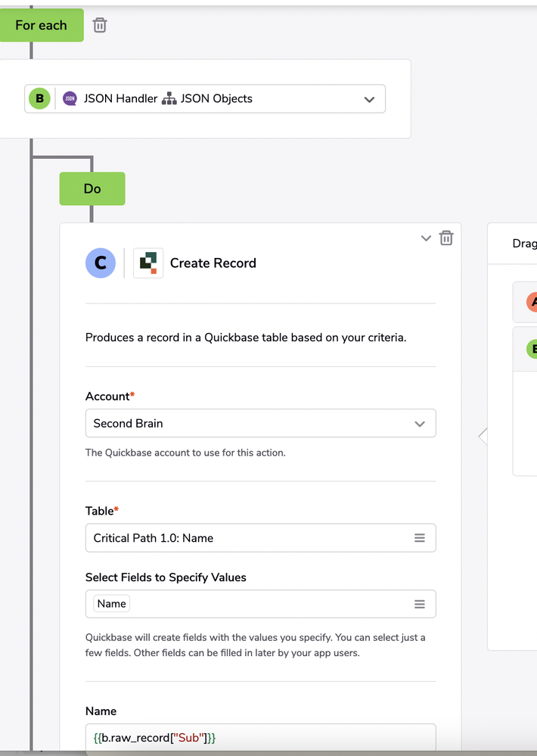The width and height of the screenshot is (537, 756).
Task: Collapse the Create Record step chevron
Action: click(x=426, y=238)
